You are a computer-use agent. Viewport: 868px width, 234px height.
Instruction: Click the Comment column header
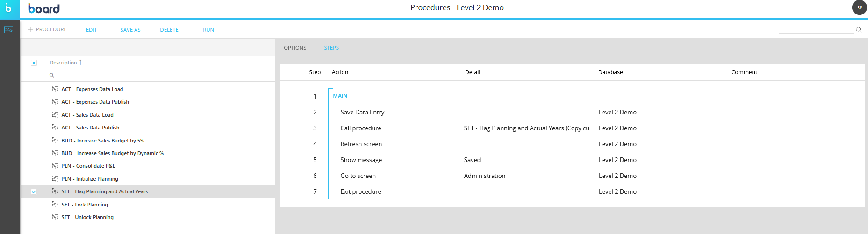[744, 72]
